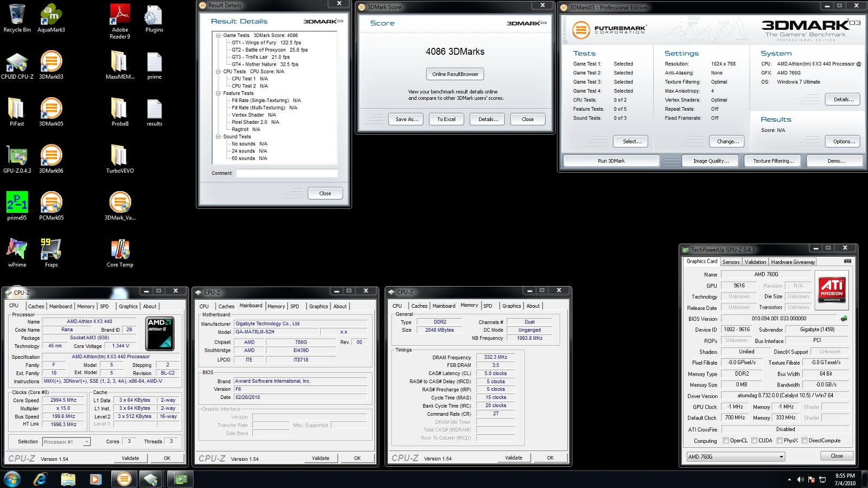Click Validate in the CPU tab CPU-Z window
The height and width of the screenshot is (488, 868).
click(130, 458)
